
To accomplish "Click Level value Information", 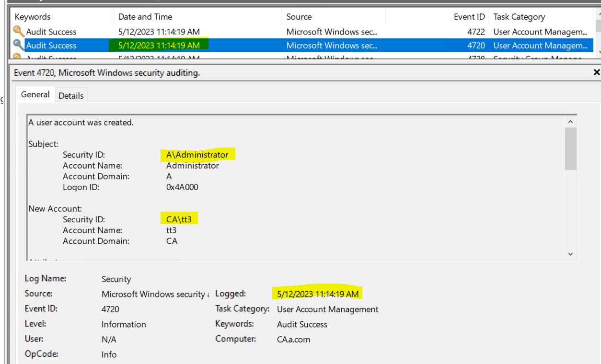I will pos(124,324).
